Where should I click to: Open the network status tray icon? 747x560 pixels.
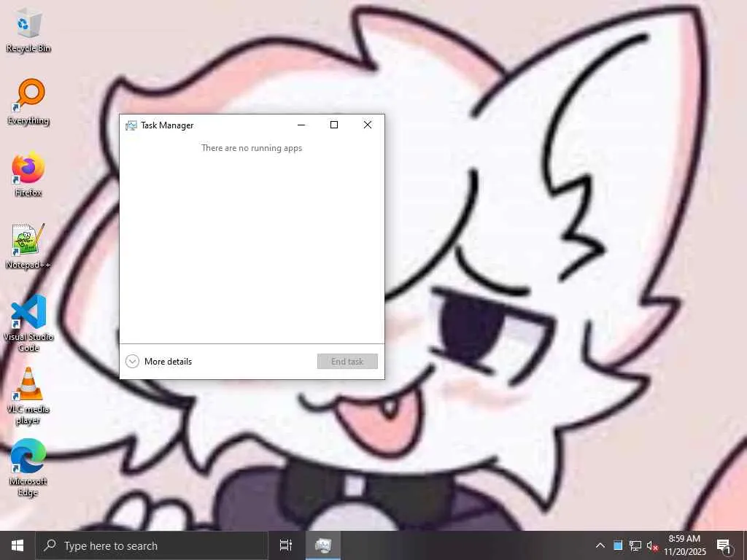pos(635,545)
